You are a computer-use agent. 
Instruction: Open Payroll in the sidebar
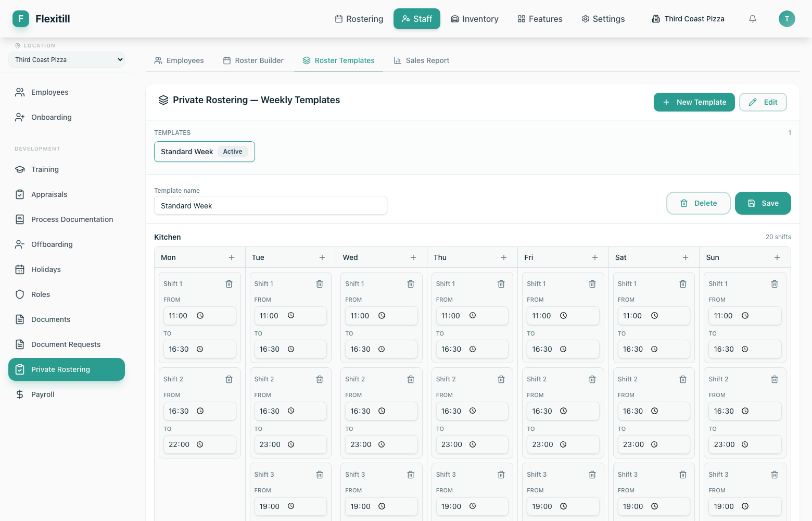pyautogui.click(x=67, y=394)
